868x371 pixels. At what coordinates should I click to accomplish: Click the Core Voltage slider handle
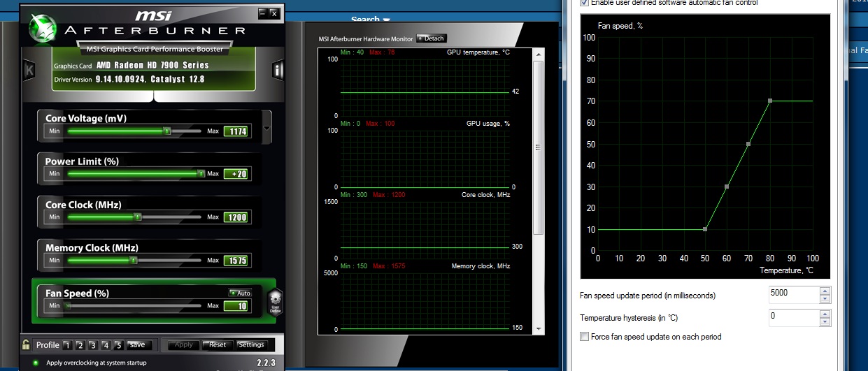tap(166, 131)
